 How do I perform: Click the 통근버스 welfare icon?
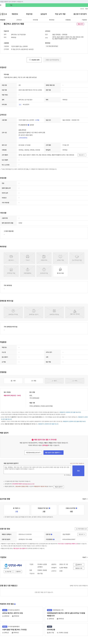point(11,258)
